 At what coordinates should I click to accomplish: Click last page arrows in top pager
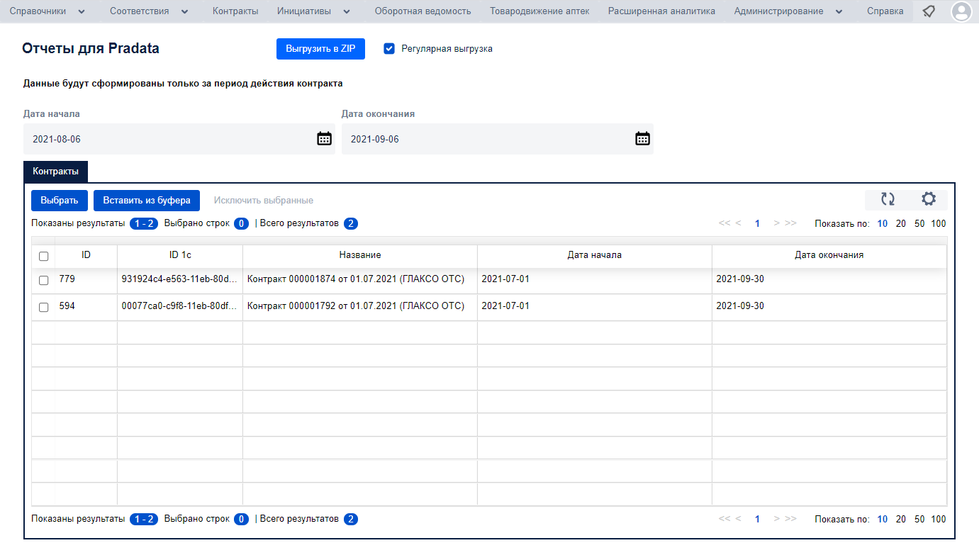[791, 223]
